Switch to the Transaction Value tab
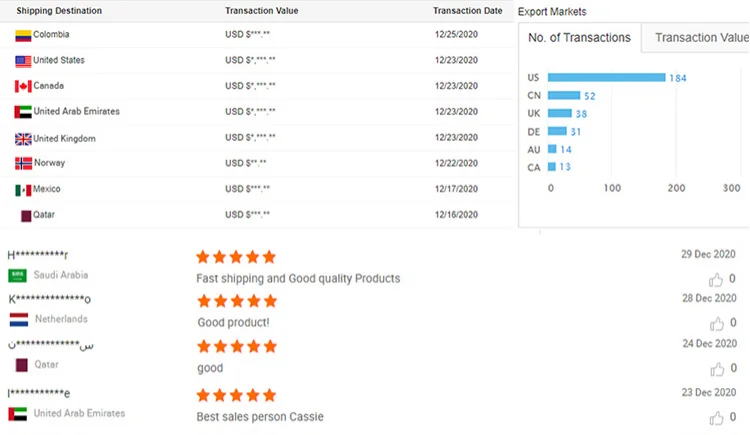This screenshot has height=435, width=750. tap(700, 38)
